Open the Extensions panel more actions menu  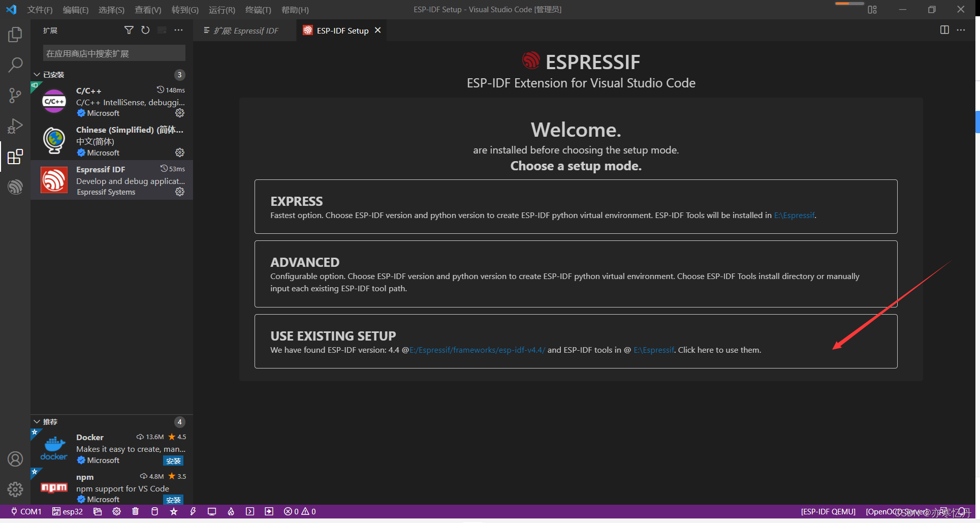(178, 30)
